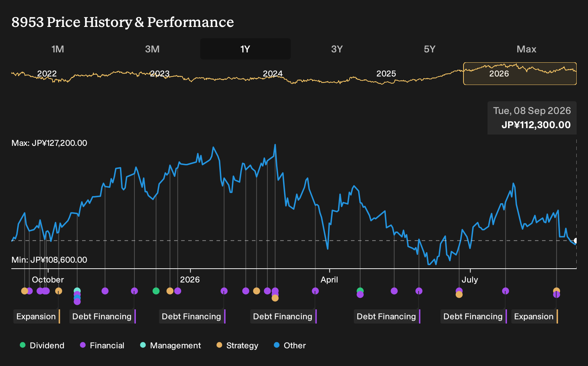588x366 pixels.
Task: Click the orange marker linked to first Expansion label
Action: tap(59, 291)
